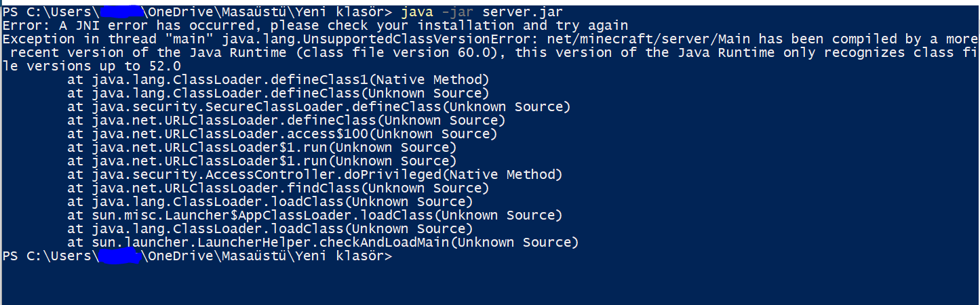The width and height of the screenshot is (980, 305).
Task: Click the "java.security.SecureClassLoader.defineClass" stack line
Action: click(319, 107)
